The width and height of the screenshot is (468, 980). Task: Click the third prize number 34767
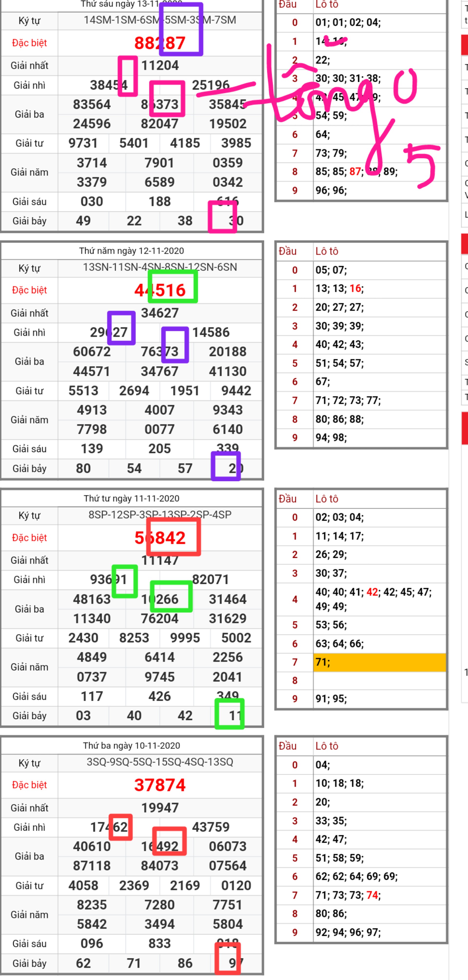(x=160, y=371)
